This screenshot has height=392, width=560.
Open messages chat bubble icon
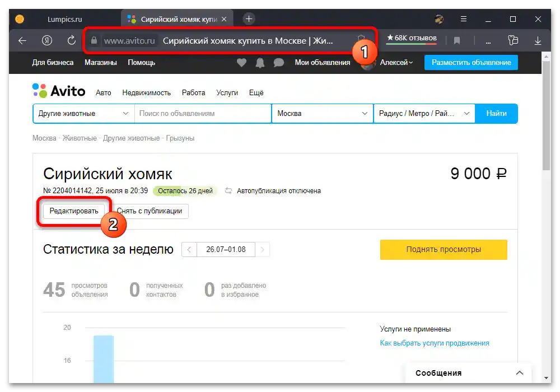click(x=278, y=63)
